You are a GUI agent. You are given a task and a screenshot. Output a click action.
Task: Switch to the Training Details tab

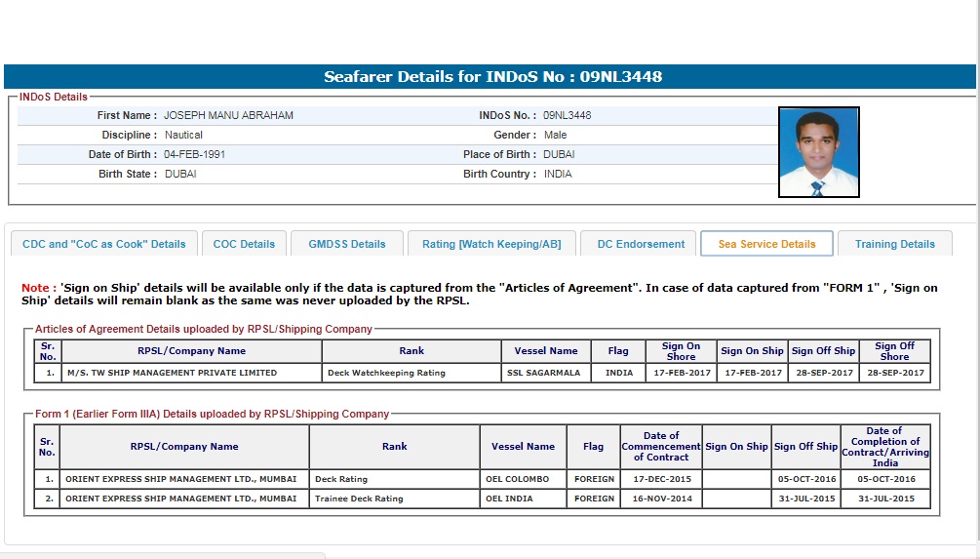[x=894, y=244]
